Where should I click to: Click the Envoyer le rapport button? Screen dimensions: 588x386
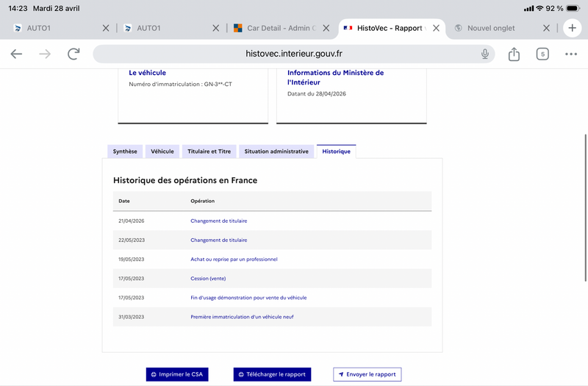point(367,374)
